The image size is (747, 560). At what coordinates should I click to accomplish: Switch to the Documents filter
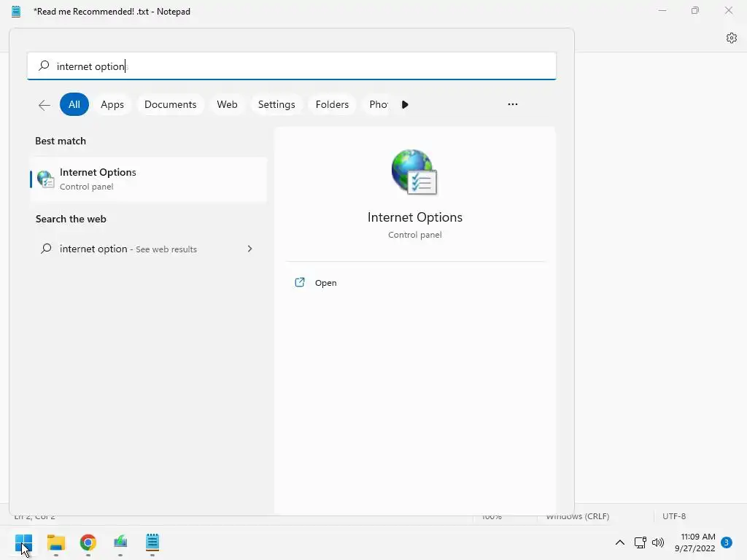coord(171,104)
